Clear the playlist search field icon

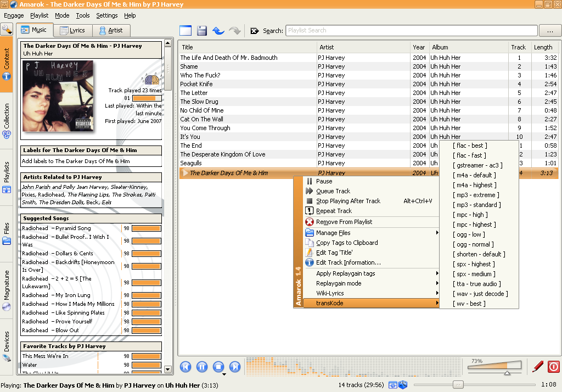click(255, 31)
